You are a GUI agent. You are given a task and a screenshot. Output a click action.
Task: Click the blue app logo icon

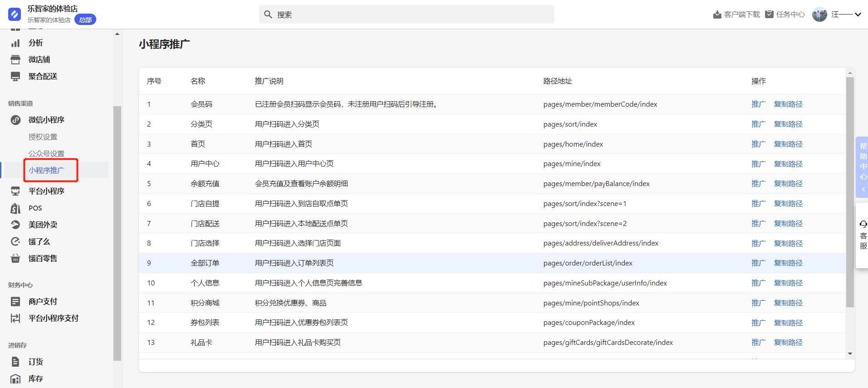[x=15, y=14]
